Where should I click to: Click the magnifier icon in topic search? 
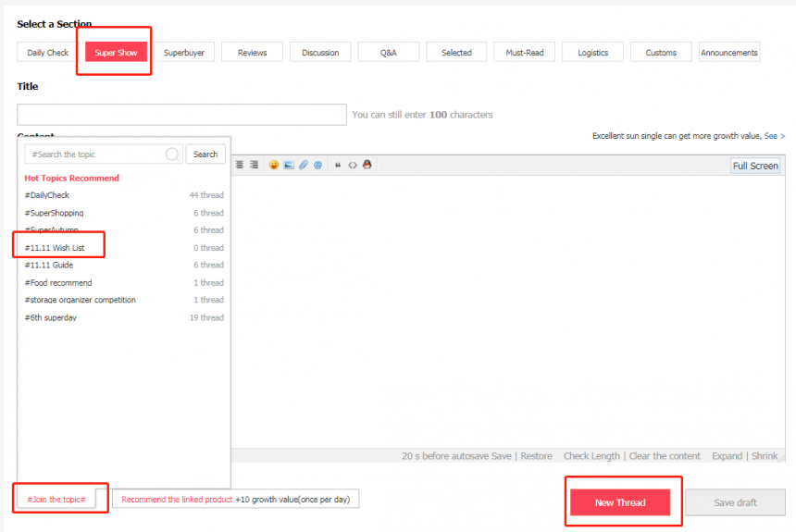pos(172,155)
